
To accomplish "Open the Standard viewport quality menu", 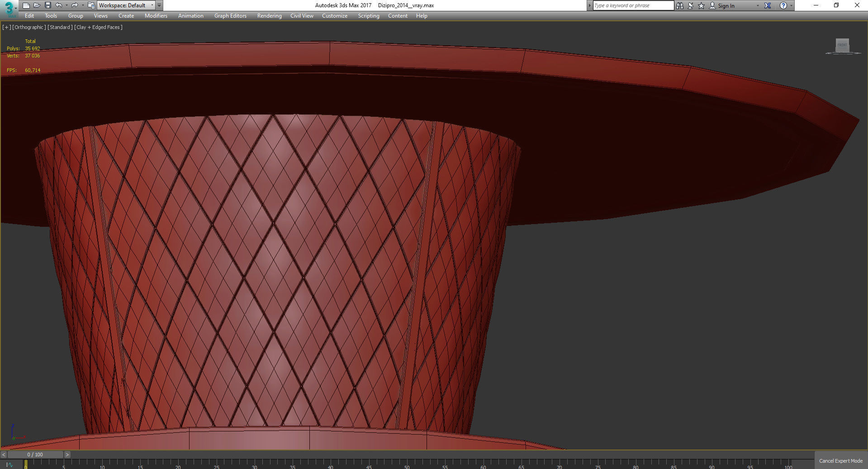I will click(x=60, y=27).
